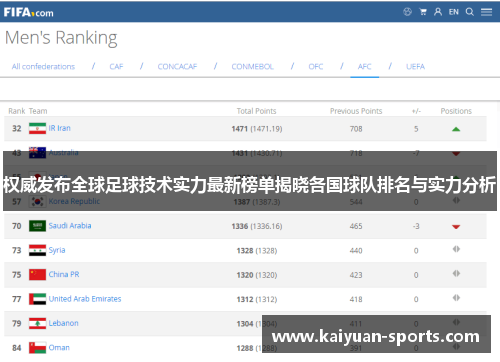Click the Total Points column header
500x362 pixels.
257,111
